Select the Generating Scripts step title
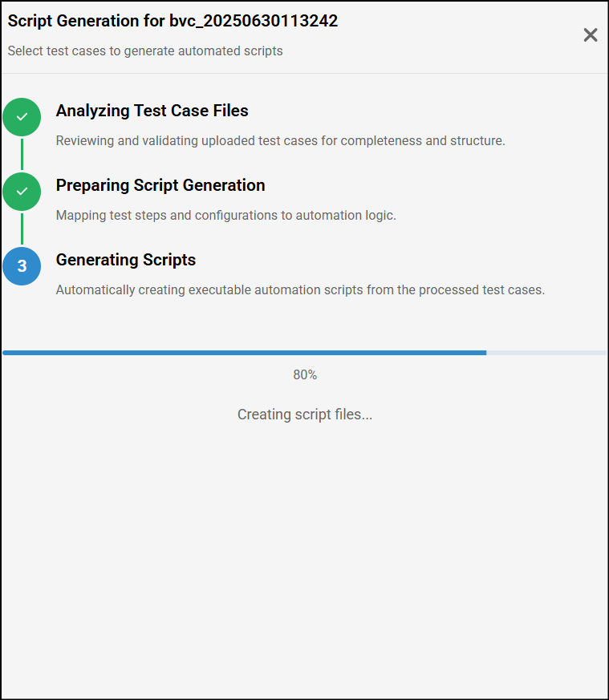The height and width of the screenshot is (700, 609). click(126, 260)
